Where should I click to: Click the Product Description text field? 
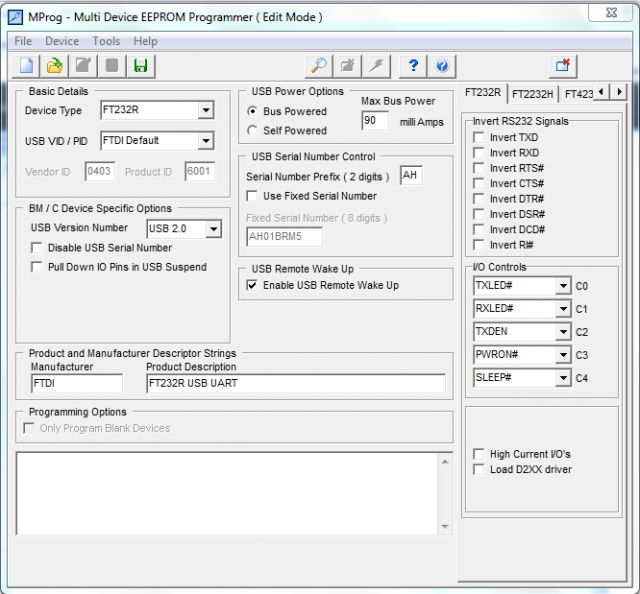click(296, 383)
